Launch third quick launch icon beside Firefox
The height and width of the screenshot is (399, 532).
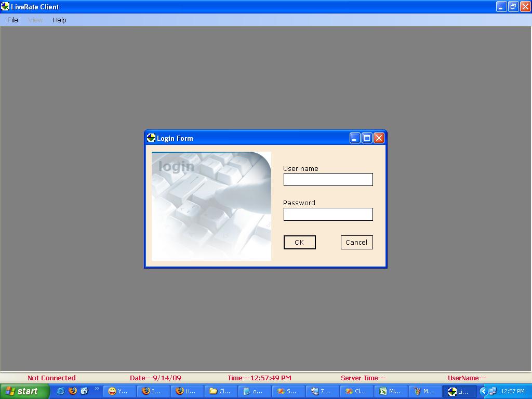pyautogui.click(x=85, y=391)
